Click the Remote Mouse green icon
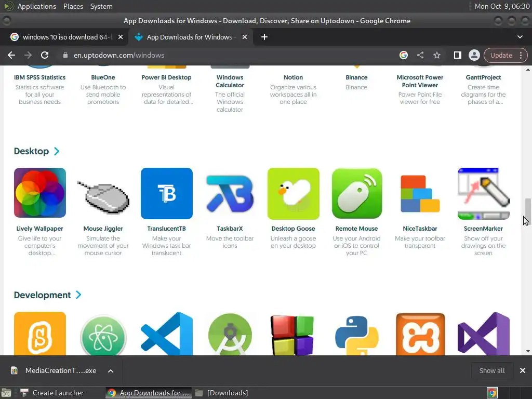The image size is (532, 399). (x=356, y=193)
